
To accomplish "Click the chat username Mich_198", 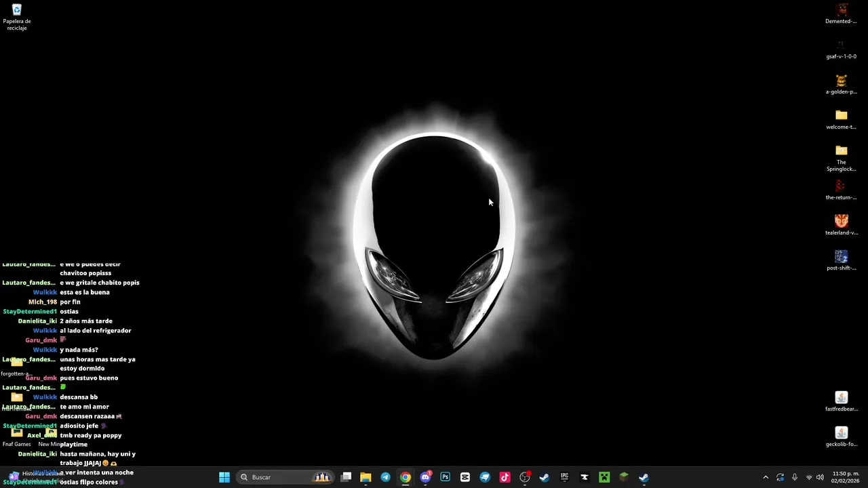I will pos(43,302).
